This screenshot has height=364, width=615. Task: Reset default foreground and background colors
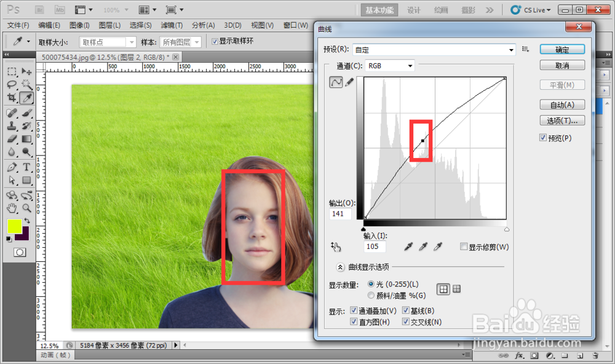click(9, 239)
